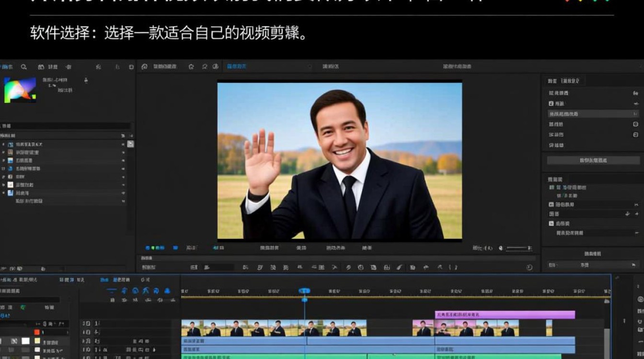
Task: Click the blue playhead handle on timeline ruler
Action: [x=304, y=291]
